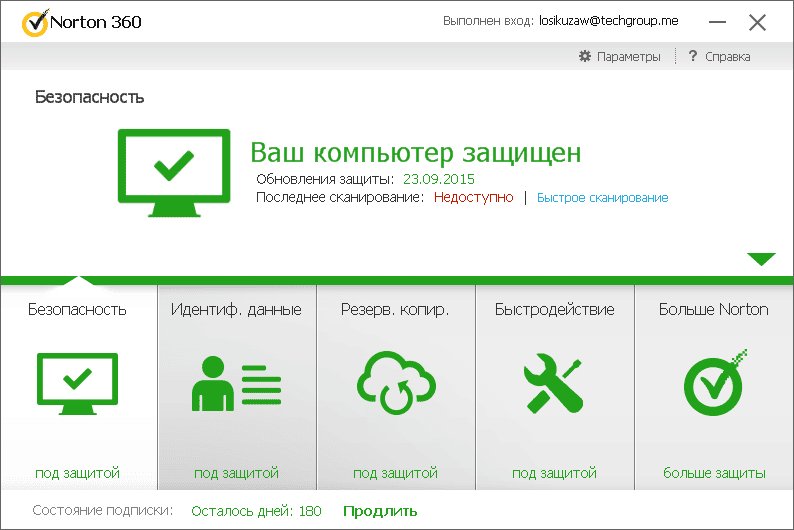
Task: Minimize the Norton 360 window
Action: tap(717, 22)
